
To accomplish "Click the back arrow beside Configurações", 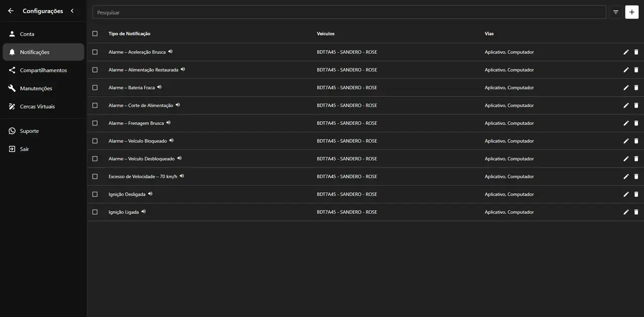I will point(11,11).
